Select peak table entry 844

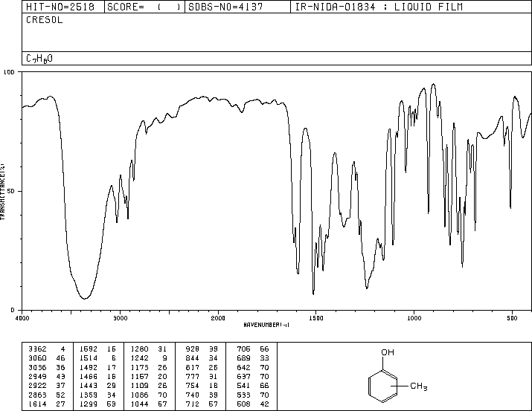(193, 357)
